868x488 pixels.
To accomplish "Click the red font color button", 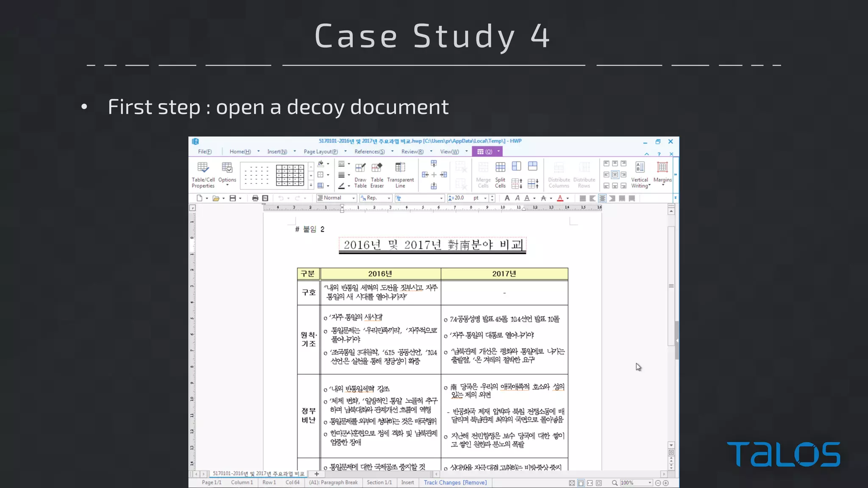I will tap(560, 198).
